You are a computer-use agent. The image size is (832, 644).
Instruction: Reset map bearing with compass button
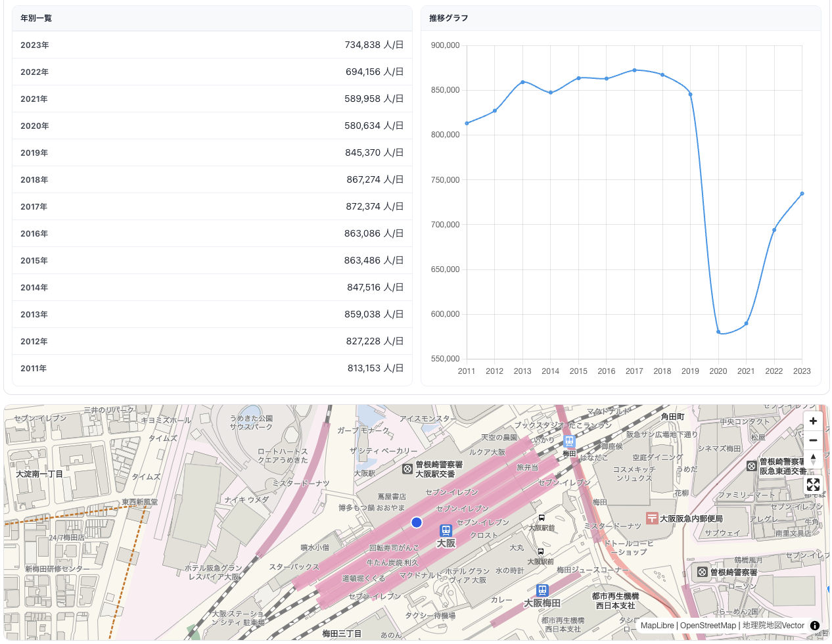[813, 459]
